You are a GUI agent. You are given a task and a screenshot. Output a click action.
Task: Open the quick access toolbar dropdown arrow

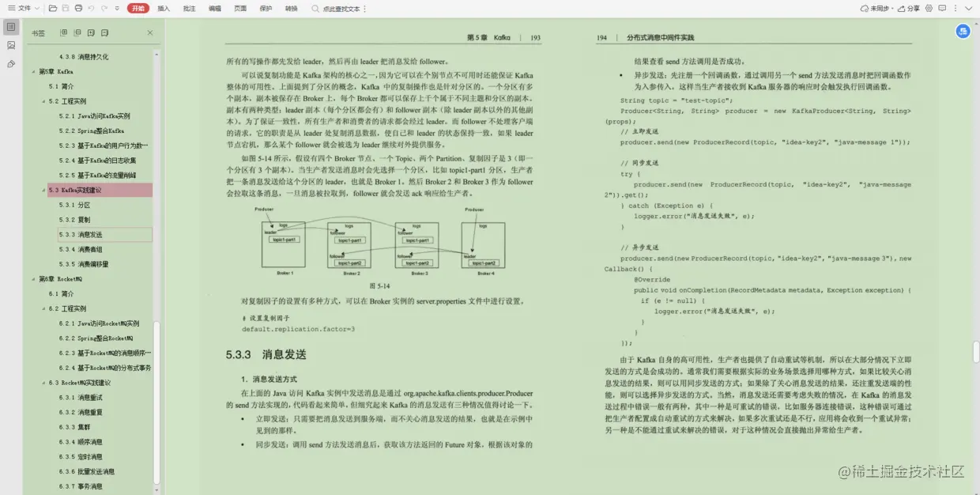click(x=117, y=8)
